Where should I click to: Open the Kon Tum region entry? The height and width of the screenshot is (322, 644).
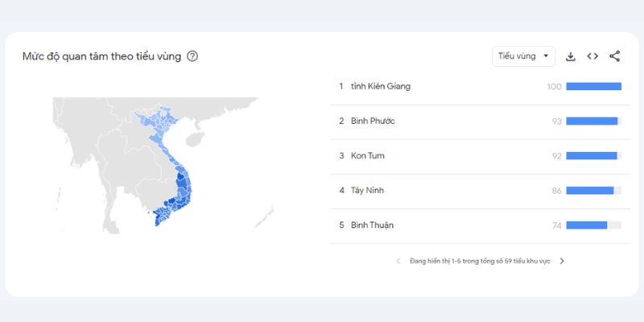pyautogui.click(x=368, y=155)
